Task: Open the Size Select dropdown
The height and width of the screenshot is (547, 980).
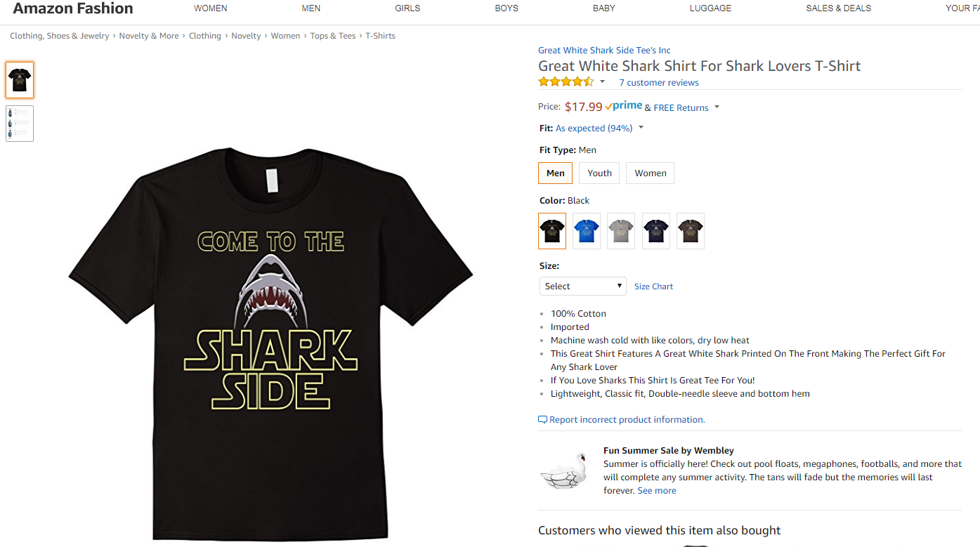Action: coord(582,286)
